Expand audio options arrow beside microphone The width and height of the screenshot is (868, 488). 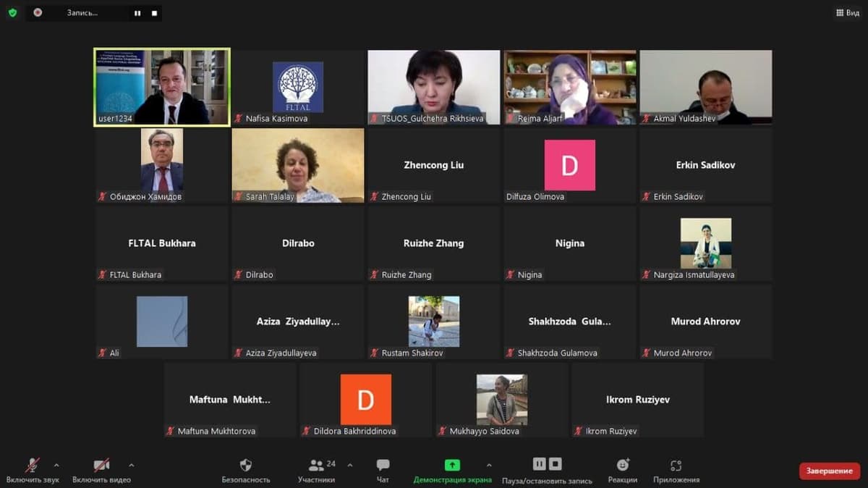coord(56,465)
